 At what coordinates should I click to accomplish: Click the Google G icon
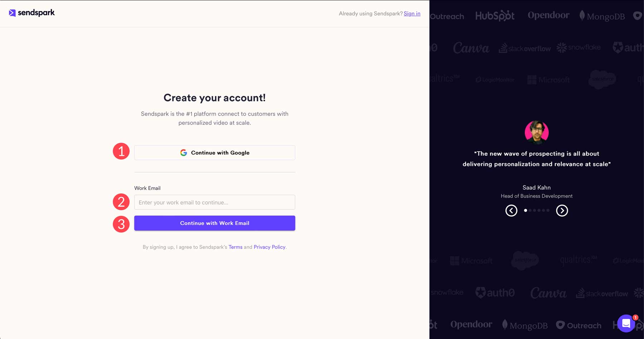point(183,152)
